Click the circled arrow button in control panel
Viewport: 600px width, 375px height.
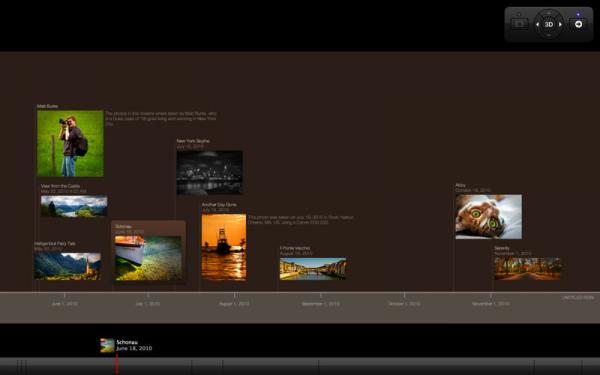pos(579,24)
